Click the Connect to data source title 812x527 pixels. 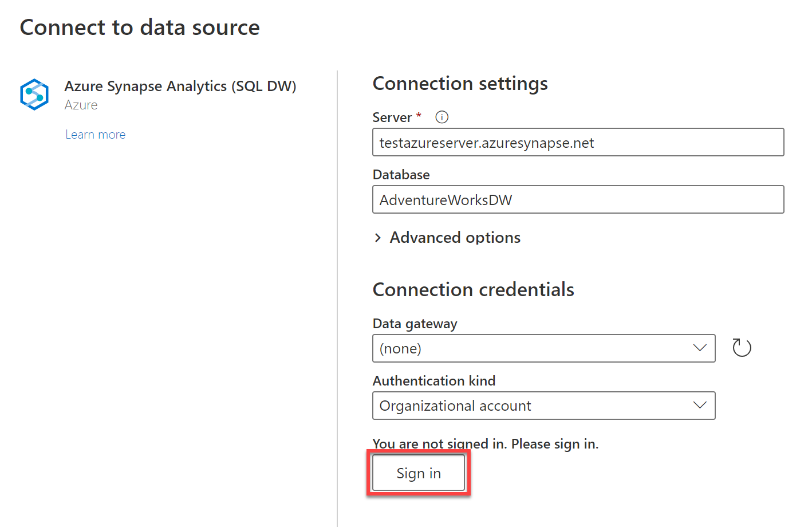point(140,27)
